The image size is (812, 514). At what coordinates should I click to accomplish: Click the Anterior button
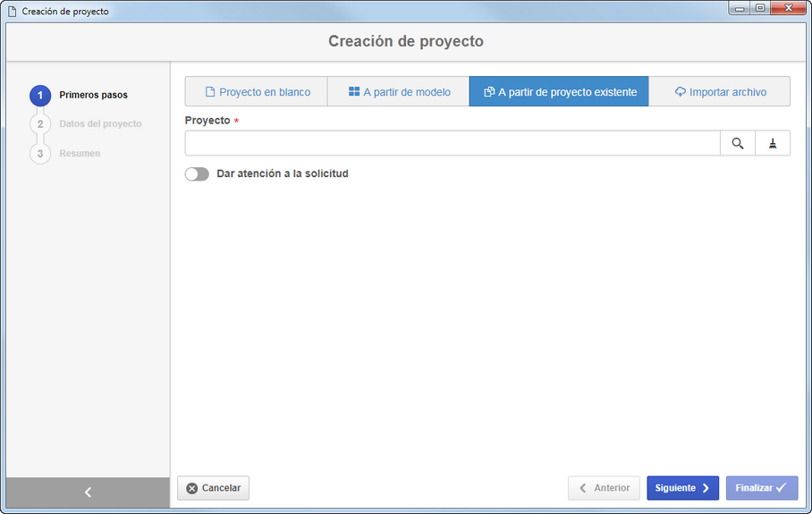[x=604, y=488]
